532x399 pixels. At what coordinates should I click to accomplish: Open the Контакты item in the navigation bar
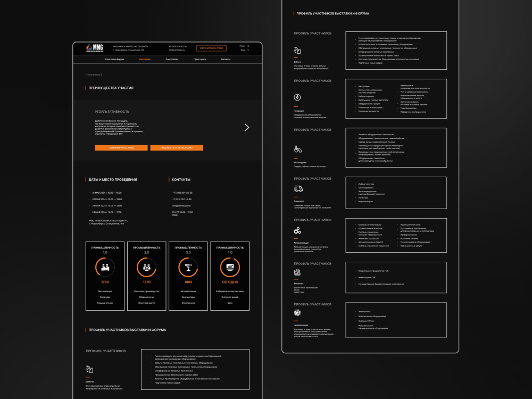coord(226,60)
